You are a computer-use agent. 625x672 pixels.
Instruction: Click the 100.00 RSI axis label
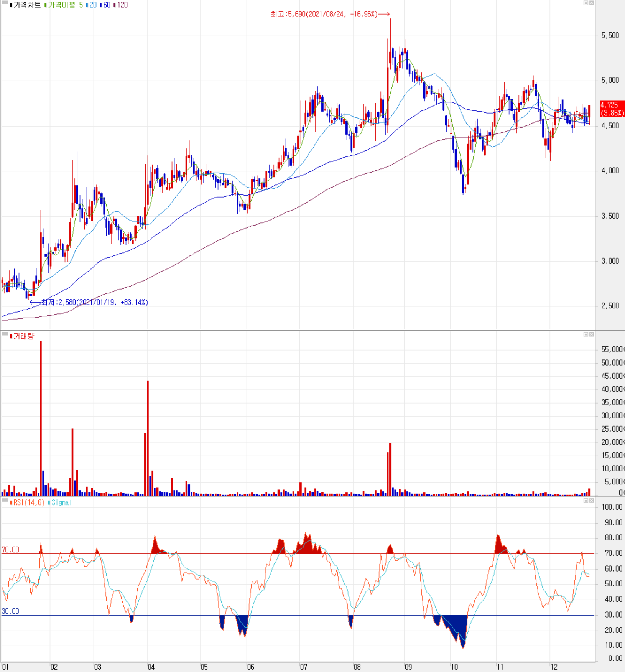[612, 507]
